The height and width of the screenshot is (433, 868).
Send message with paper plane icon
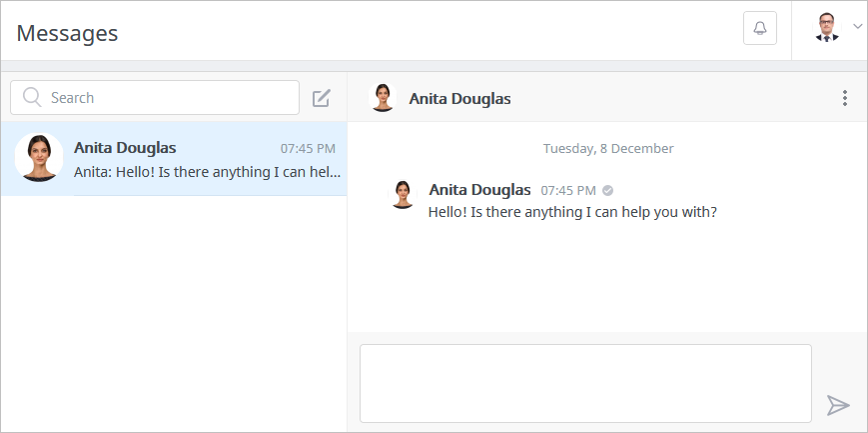(838, 405)
